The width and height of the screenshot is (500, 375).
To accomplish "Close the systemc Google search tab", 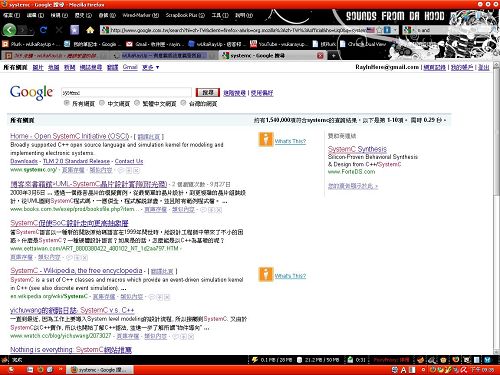I will click(x=320, y=56).
